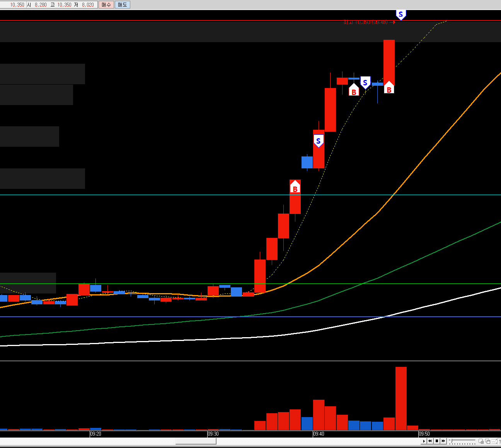Image resolution: width=501 pixels, height=448 pixels.
Task: Click the 매수 buy button
Action: point(106,5)
